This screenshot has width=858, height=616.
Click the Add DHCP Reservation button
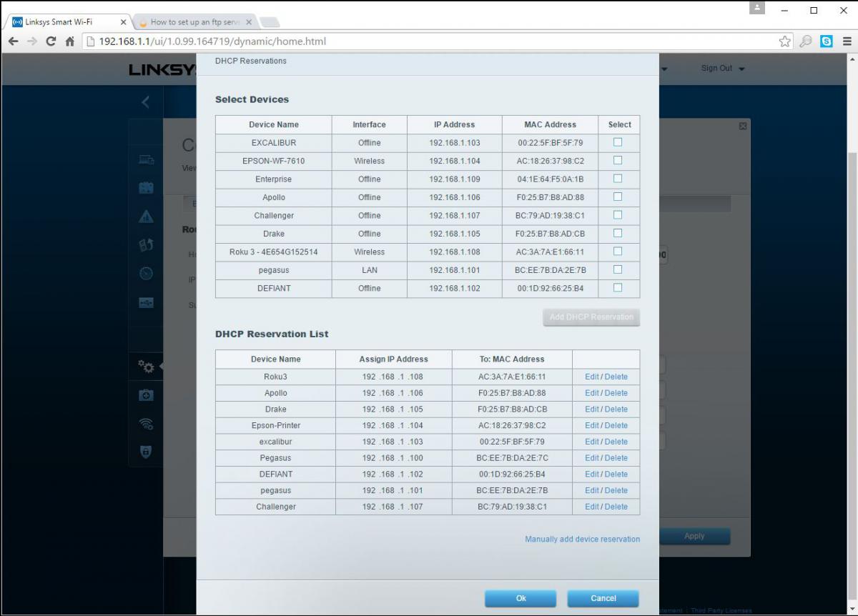[x=591, y=317]
